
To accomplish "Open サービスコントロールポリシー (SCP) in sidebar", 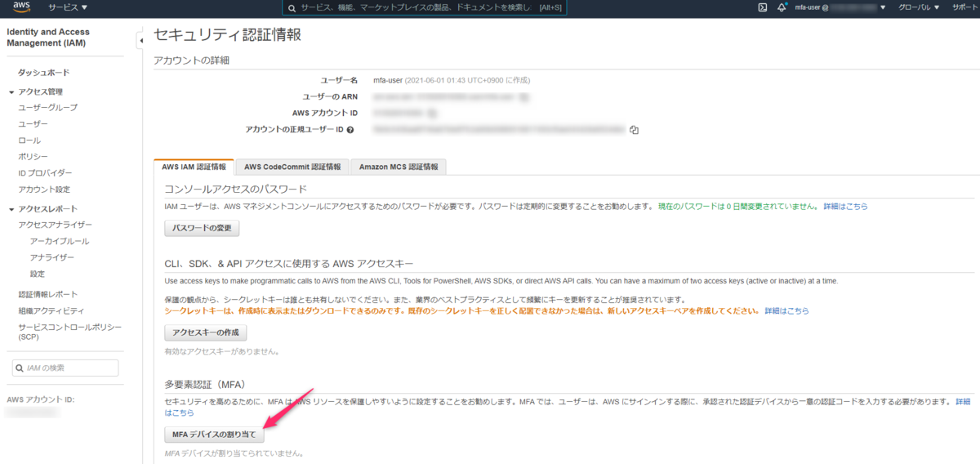I will point(69,332).
